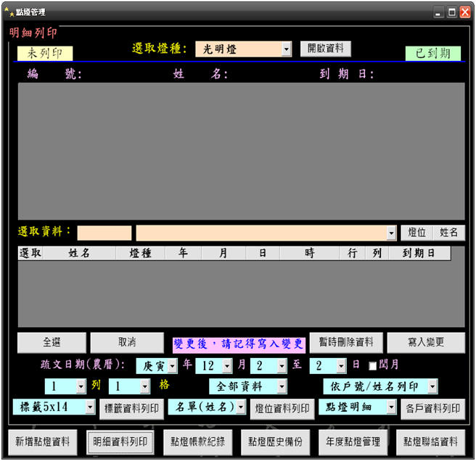This screenshot has width=476, height=461.
Task: Switch to 年度點燈管理 tab button
Action: point(353,442)
